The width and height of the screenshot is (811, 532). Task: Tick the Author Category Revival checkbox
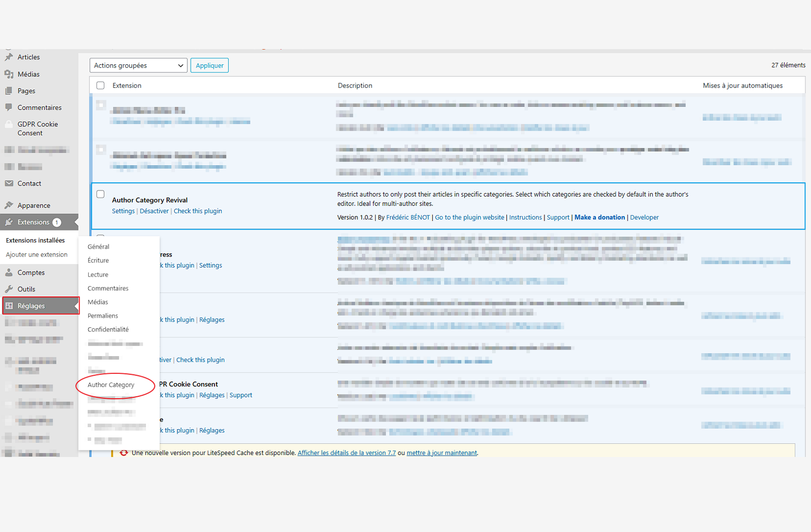pyautogui.click(x=100, y=194)
